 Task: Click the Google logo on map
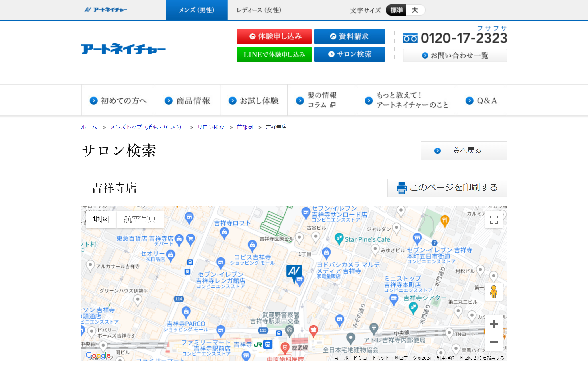pyautogui.click(x=98, y=355)
